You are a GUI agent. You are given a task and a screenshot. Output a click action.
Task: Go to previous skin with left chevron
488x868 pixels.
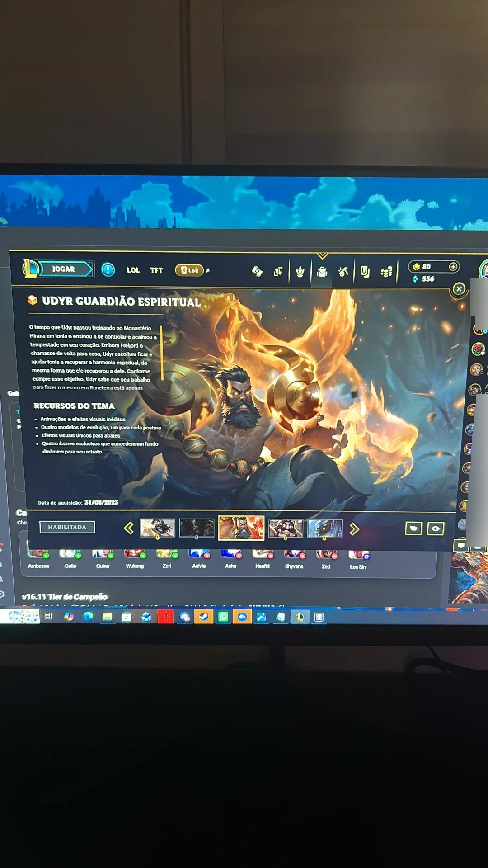[x=129, y=528]
